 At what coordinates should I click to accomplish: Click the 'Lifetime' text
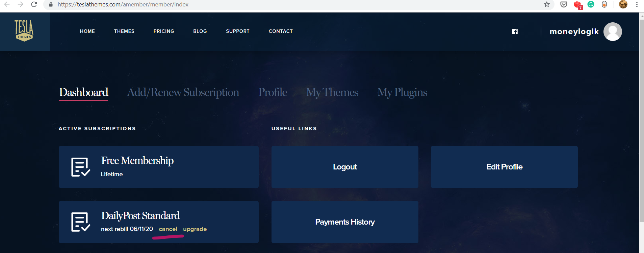click(112, 174)
